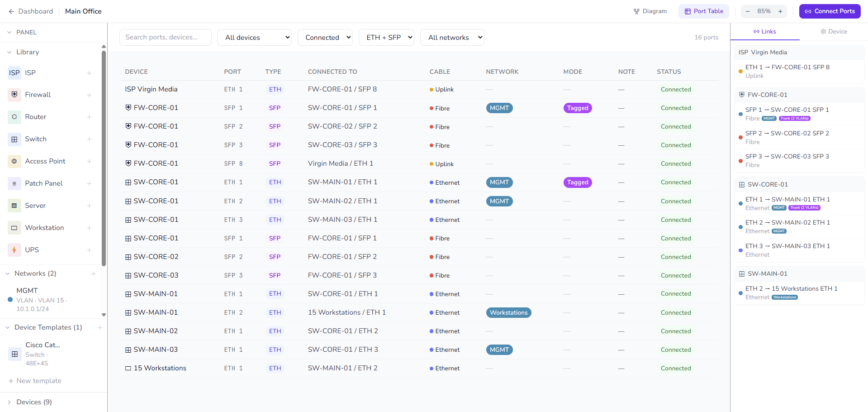Click the SW-CORE-01 / ETH 3 cell
868x412 pixels.
[x=343, y=350]
